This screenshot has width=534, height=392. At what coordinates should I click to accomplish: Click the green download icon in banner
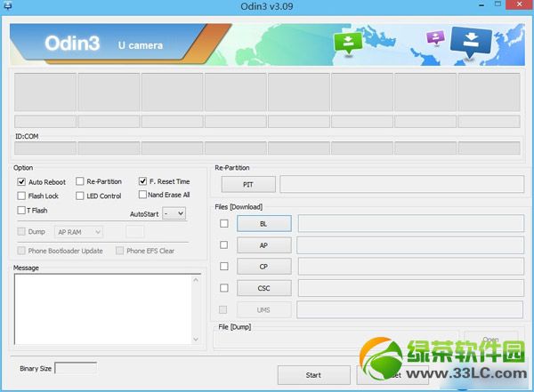348,44
